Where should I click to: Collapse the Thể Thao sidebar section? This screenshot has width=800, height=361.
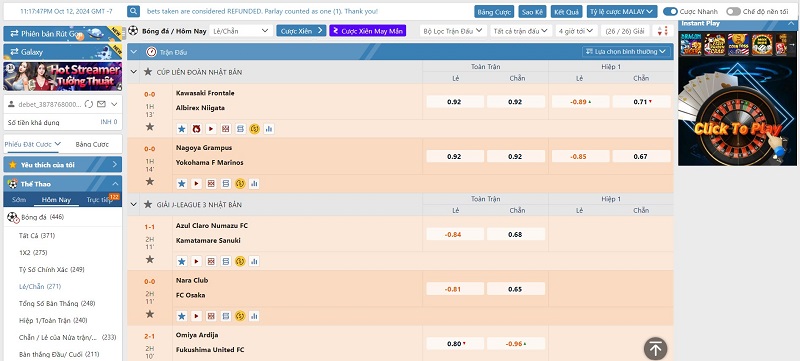pos(115,184)
